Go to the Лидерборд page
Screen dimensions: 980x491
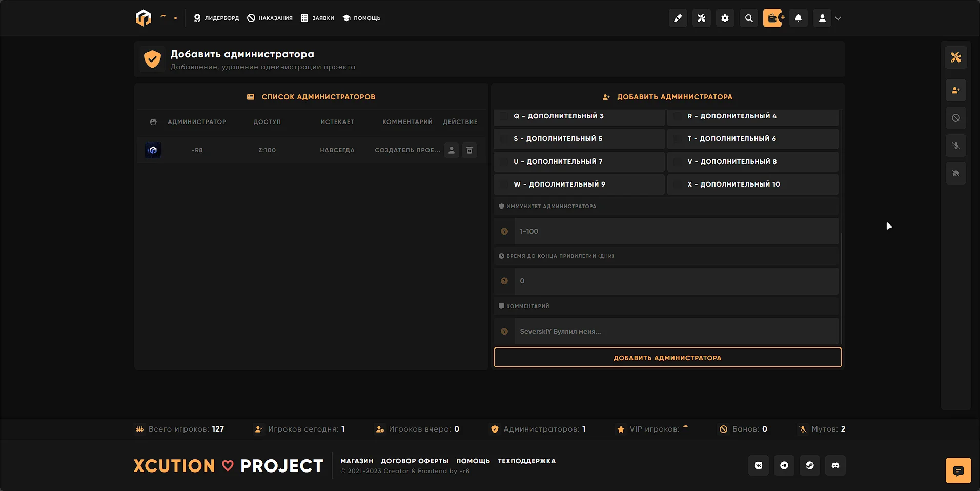tap(216, 18)
